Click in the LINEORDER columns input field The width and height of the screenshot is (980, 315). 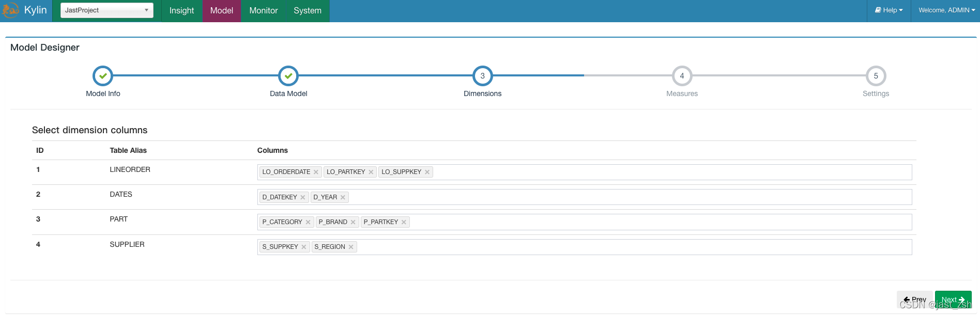tap(585, 172)
